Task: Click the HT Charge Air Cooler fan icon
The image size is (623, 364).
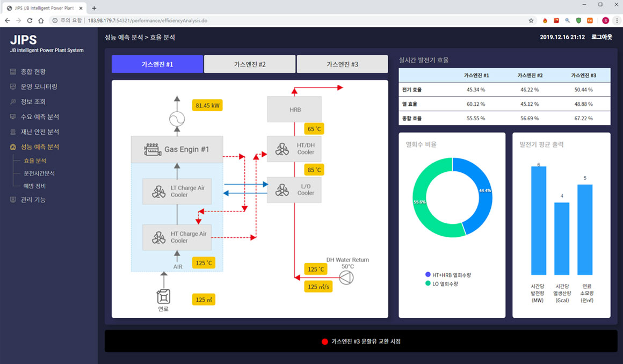Action: pos(158,237)
